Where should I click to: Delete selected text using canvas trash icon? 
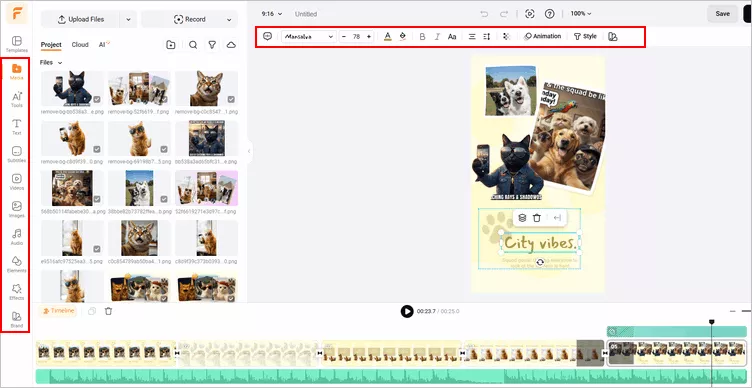pos(537,218)
